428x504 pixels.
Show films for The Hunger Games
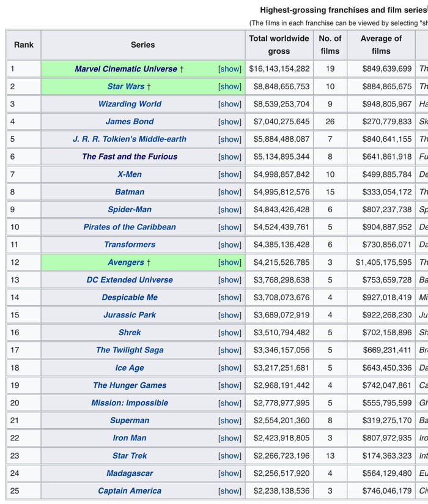coord(230,385)
